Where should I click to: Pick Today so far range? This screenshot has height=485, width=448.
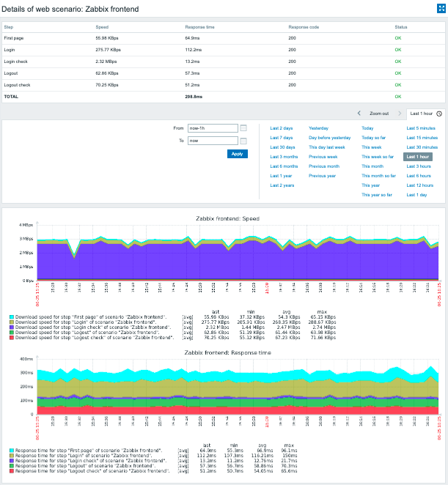click(x=373, y=138)
